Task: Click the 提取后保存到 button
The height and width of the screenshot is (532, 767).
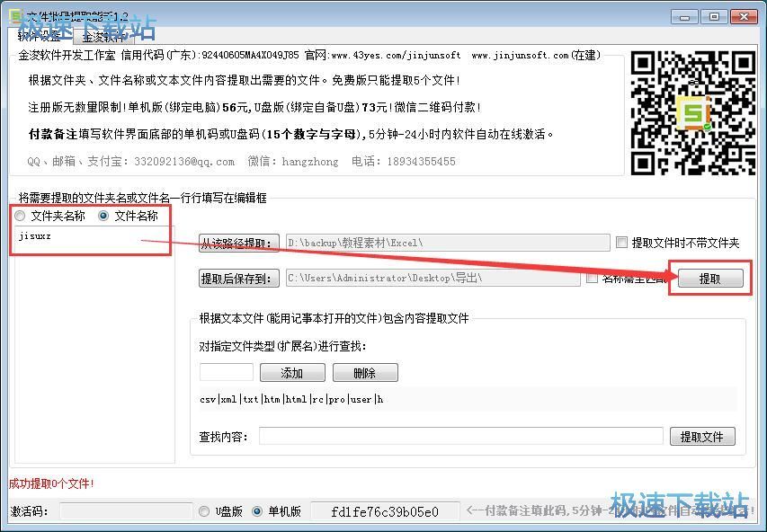Action: (238, 279)
